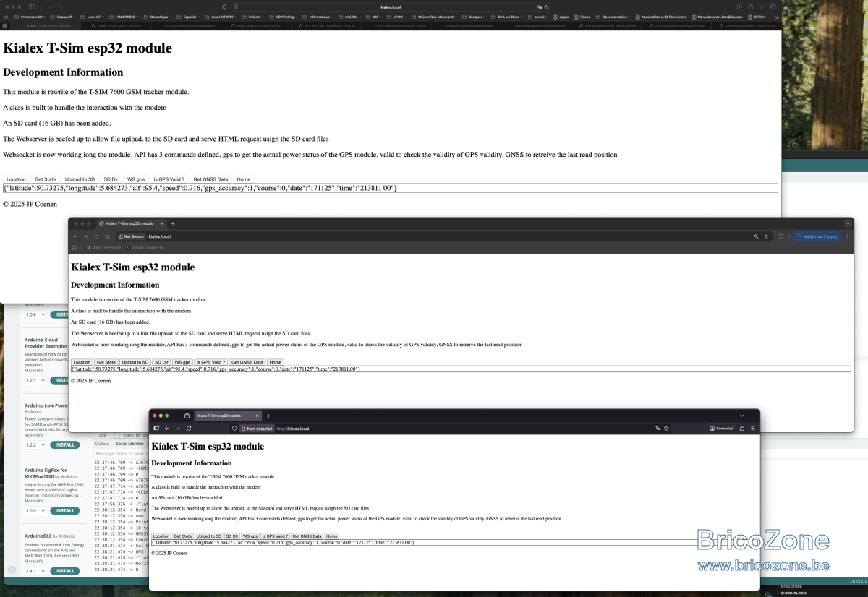Install the Arduino Low Power library
Screen dimensions: 868x597
(x=64, y=445)
